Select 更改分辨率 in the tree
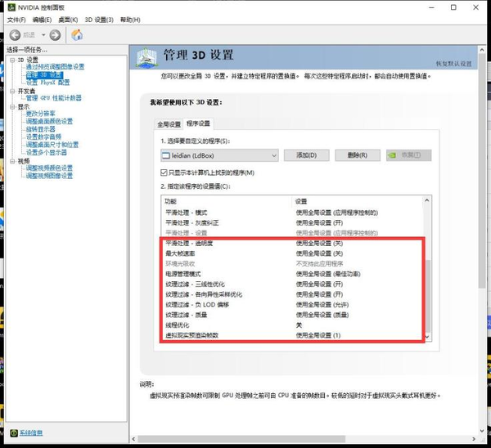The image size is (491, 448). pos(41,114)
